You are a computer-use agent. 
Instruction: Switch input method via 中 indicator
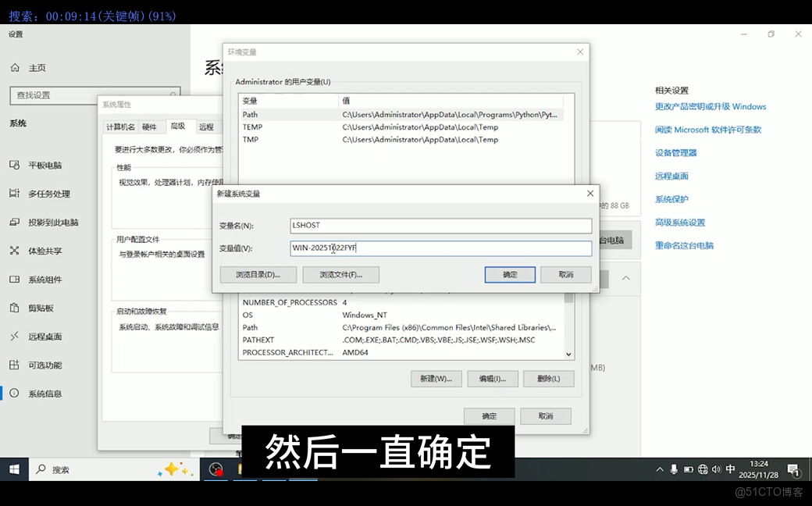[730, 470]
